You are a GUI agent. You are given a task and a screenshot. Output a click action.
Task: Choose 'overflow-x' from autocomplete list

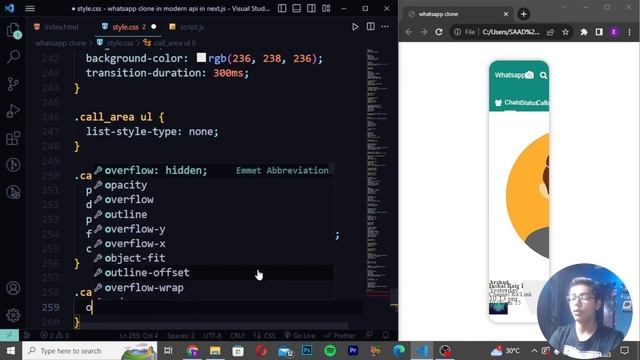pos(213,244)
